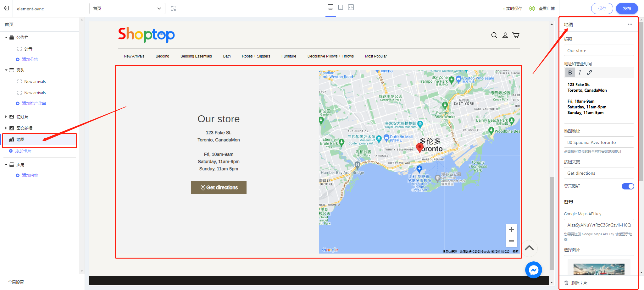Collapse the 页头 header section
Image resolution: width=644 pixels, height=290 pixels.
6,70
